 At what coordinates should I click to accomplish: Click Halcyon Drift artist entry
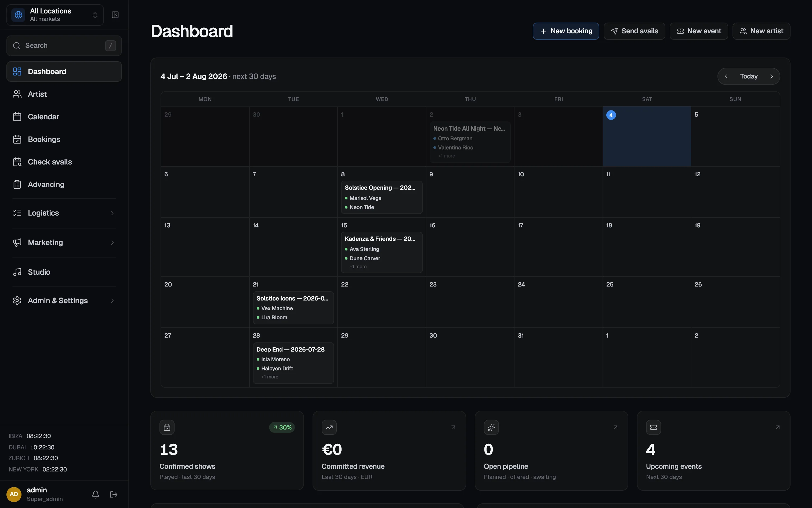(275, 369)
